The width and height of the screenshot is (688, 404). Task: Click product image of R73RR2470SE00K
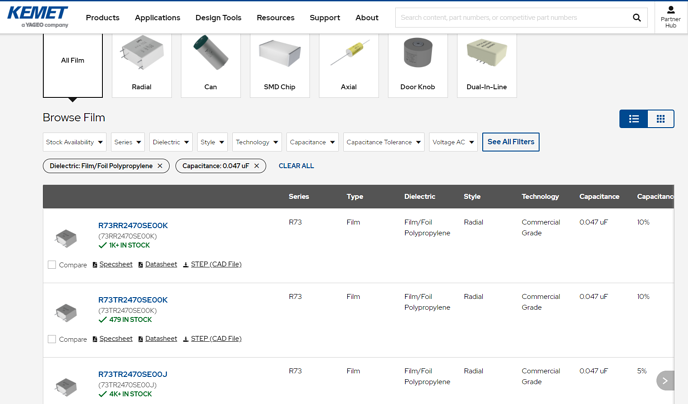(66, 238)
